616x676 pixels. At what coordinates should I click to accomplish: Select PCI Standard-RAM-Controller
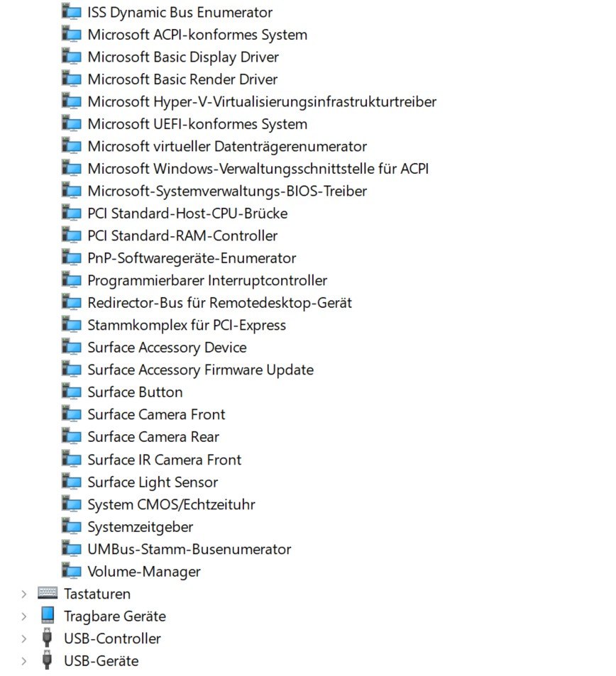point(182,236)
